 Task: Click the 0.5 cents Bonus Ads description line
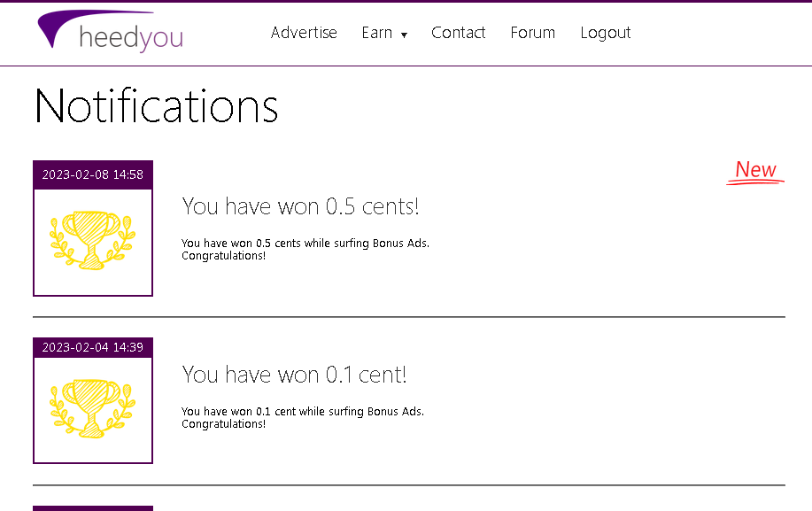click(x=305, y=244)
